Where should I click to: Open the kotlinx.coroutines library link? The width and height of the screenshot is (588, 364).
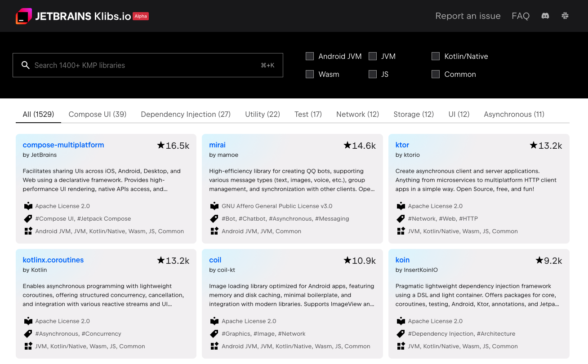[x=53, y=260]
